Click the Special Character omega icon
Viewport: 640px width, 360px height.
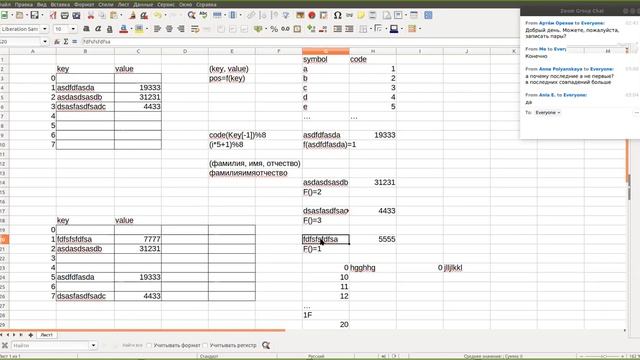click(x=337, y=15)
